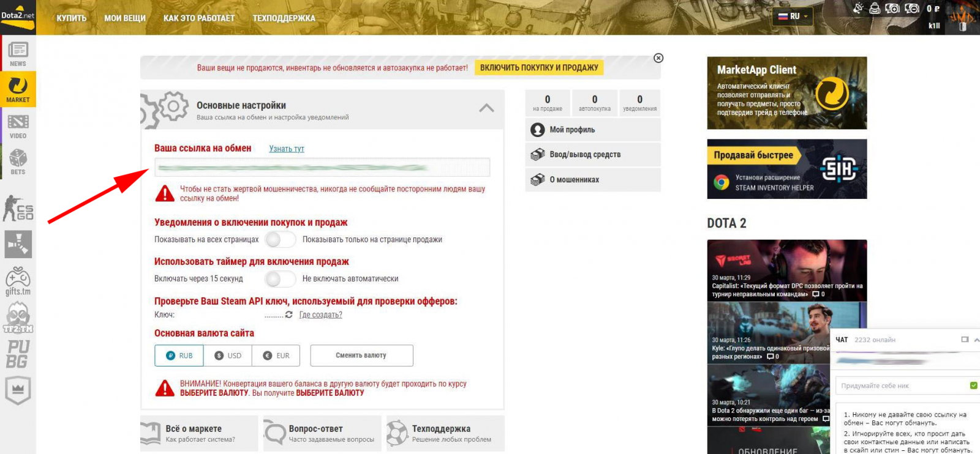Click the trade link input field
This screenshot has height=454, width=980.
[x=322, y=167]
